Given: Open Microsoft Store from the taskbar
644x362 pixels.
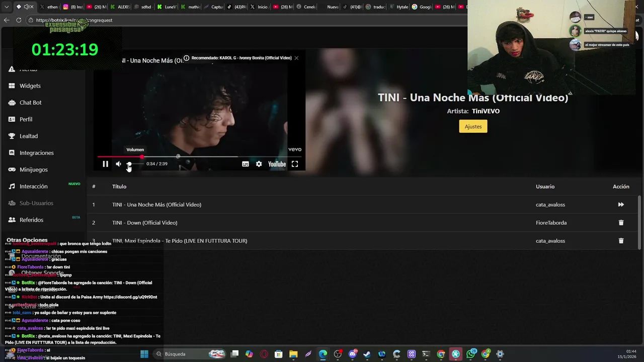Looking at the screenshot, I should pyautogui.click(x=278, y=354).
